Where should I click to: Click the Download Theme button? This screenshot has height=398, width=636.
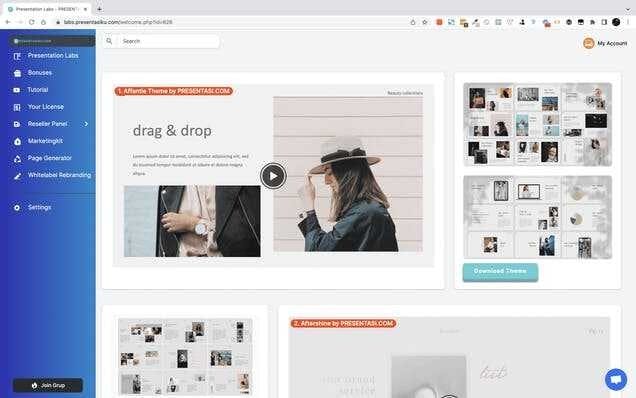(x=500, y=271)
